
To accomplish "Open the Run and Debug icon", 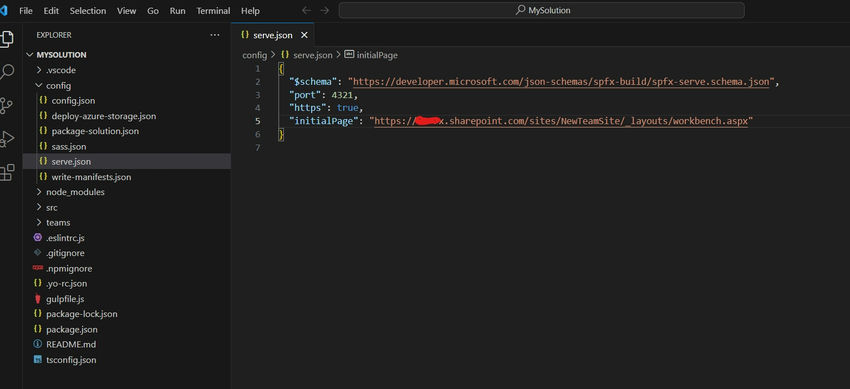I will coord(7,139).
